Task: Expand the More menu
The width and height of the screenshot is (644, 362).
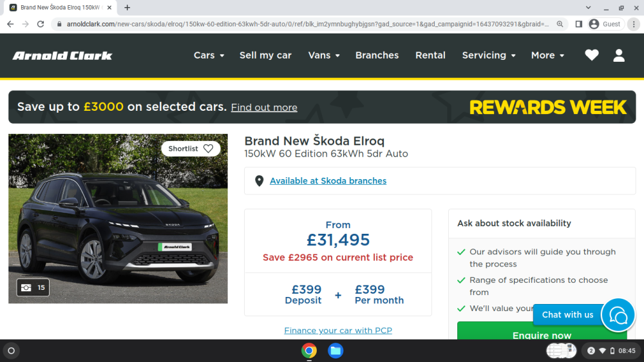Action: pos(547,55)
